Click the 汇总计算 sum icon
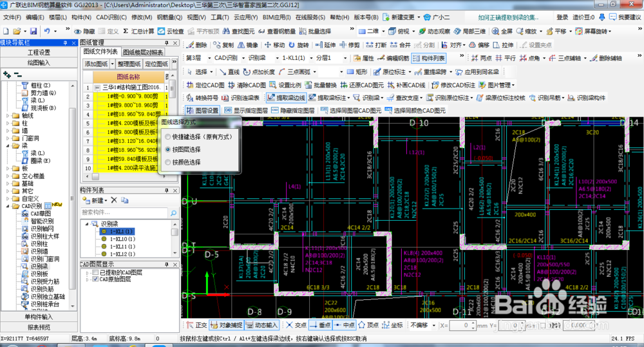The width and height of the screenshot is (644, 347). [x=138, y=31]
